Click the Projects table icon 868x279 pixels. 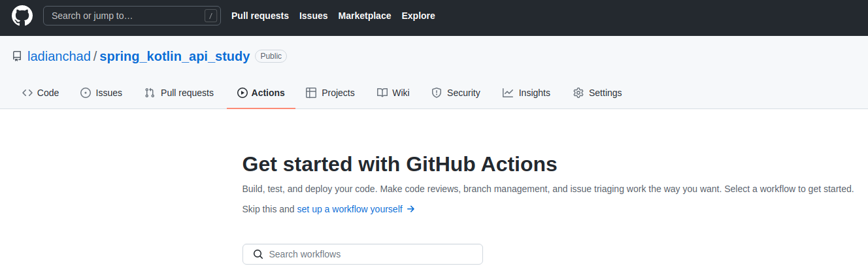[311, 93]
